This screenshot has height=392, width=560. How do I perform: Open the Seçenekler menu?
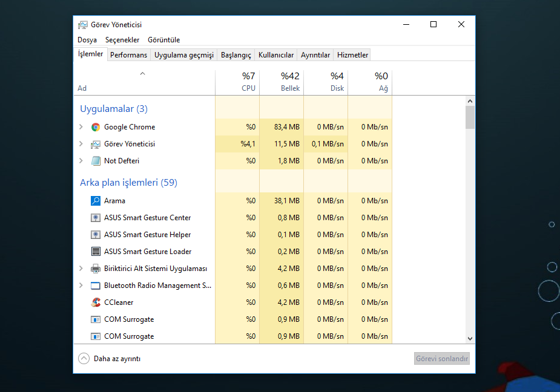[122, 40]
